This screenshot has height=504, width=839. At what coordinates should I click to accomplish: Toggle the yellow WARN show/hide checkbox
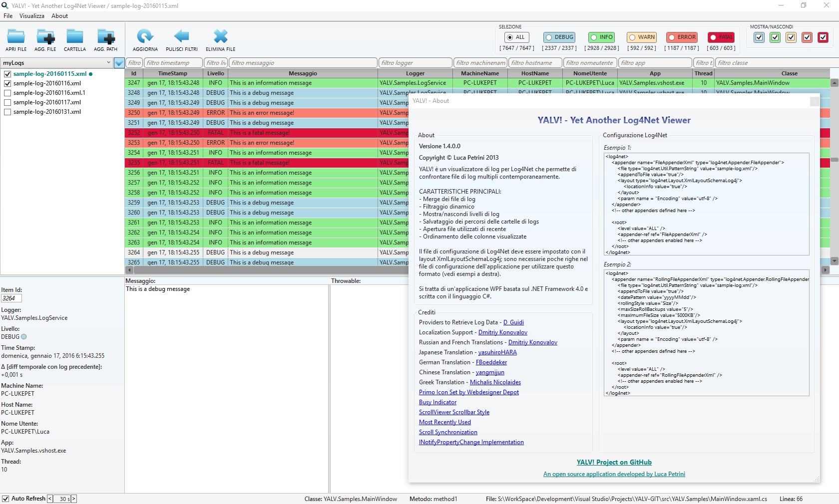click(x=791, y=37)
